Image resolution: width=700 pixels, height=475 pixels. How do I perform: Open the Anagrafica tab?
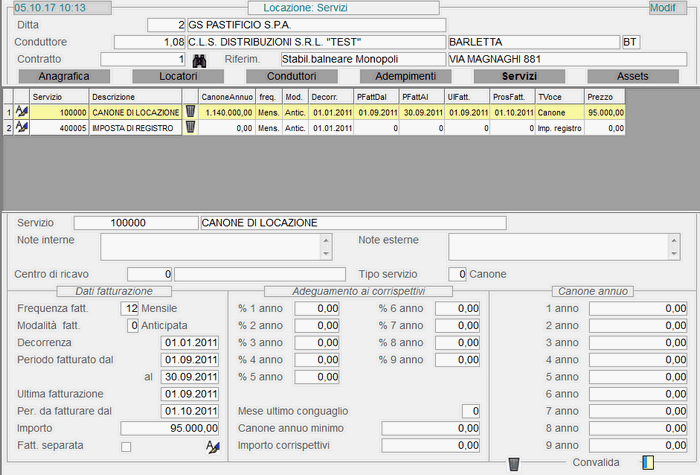(64, 76)
